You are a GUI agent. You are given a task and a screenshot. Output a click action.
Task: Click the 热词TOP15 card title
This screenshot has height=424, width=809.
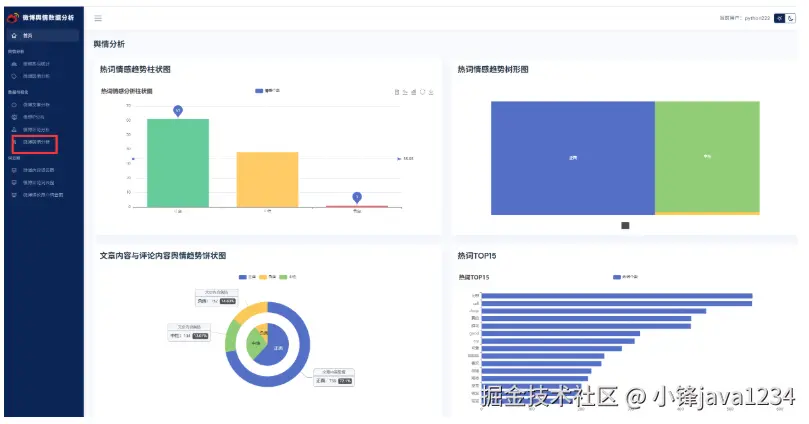[x=477, y=256]
